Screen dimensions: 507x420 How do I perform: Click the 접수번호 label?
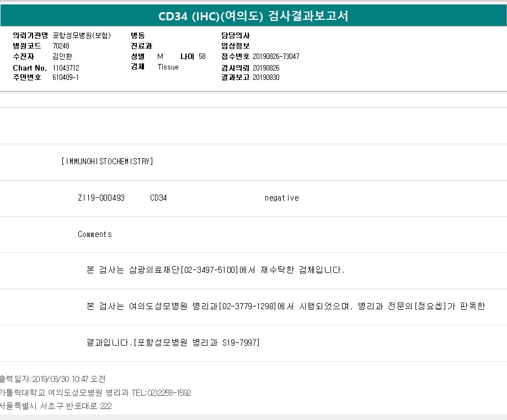[x=236, y=57]
